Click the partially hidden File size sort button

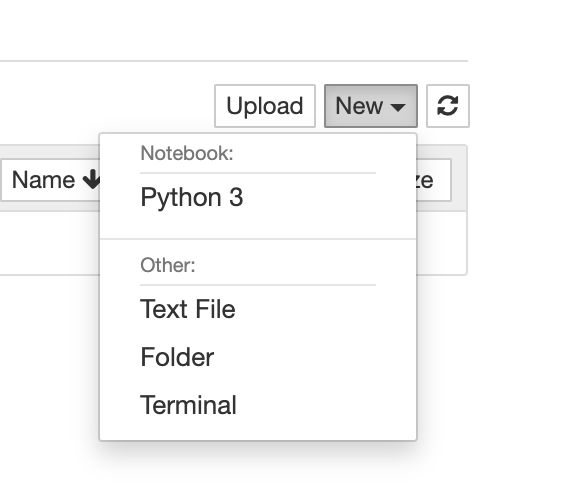click(433, 180)
